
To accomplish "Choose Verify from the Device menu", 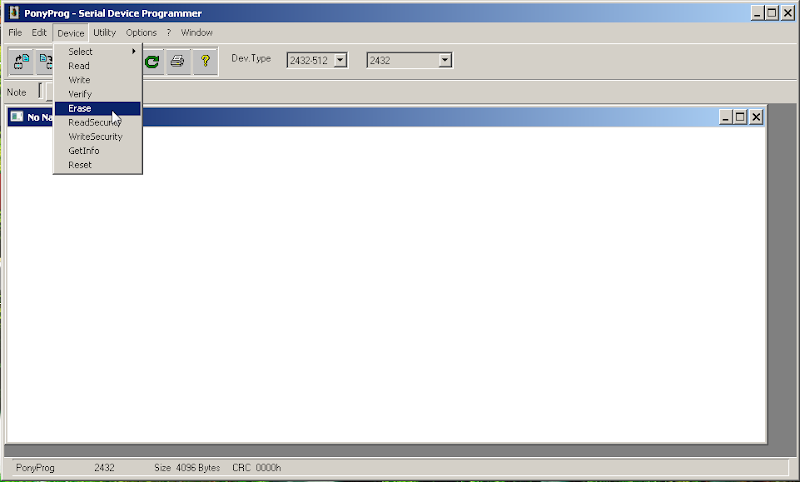I will (x=97, y=94).
